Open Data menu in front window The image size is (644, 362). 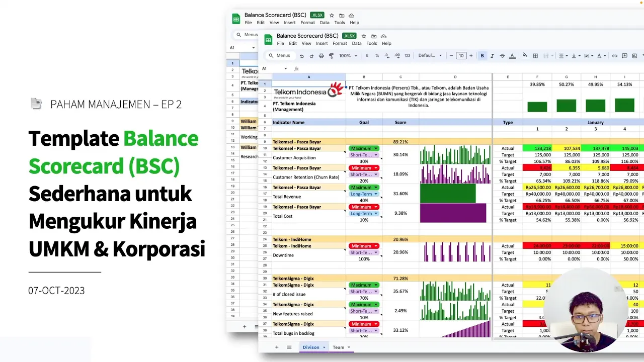click(x=357, y=44)
